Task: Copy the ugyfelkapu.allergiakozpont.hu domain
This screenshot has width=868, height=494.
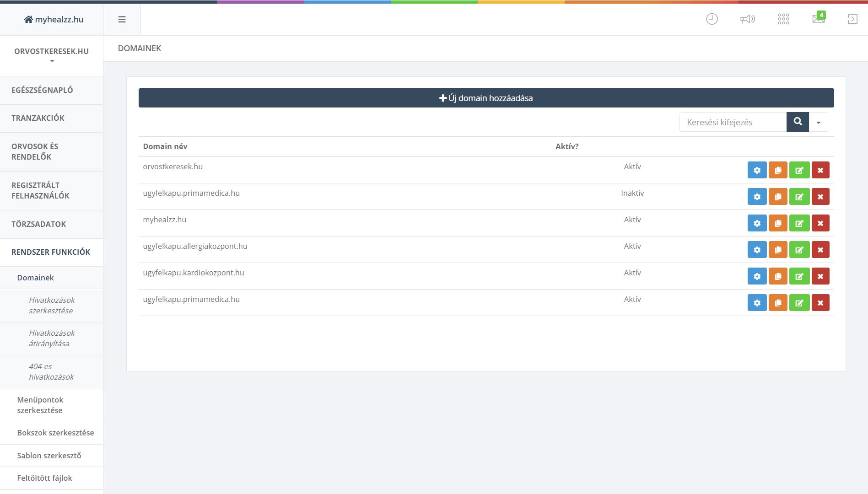Action: pyautogui.click(x=778, y=250)
